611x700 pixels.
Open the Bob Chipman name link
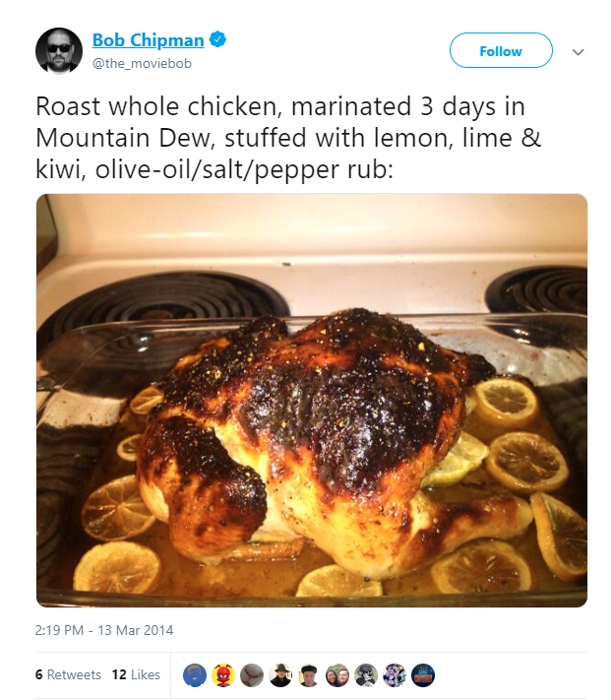pyautogui.click(x=148, y=40)
